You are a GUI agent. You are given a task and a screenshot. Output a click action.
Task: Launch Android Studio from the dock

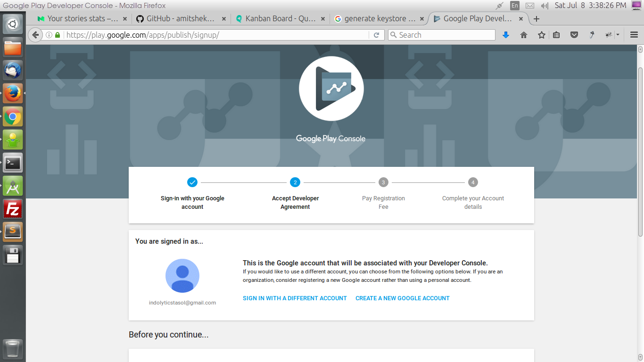13,186
